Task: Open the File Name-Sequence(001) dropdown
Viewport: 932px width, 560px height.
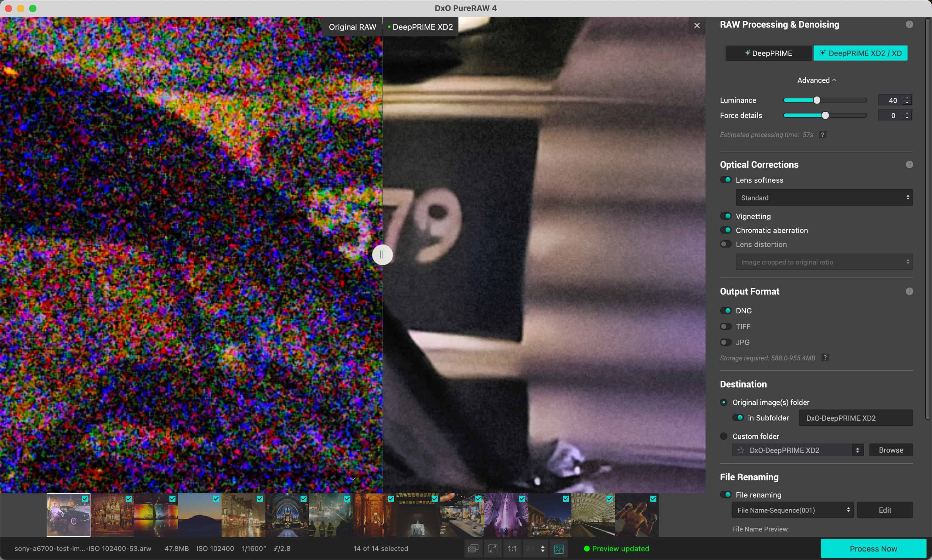Action: (x=792, y=510)
